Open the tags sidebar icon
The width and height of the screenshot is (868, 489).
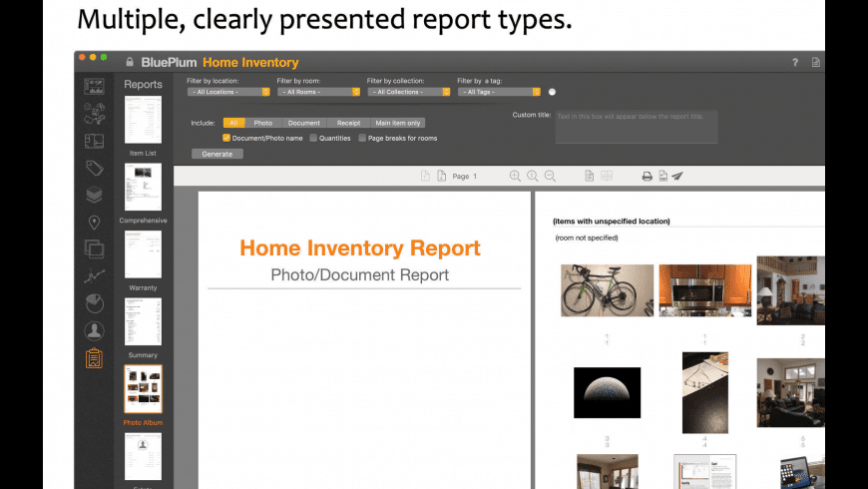94,168
